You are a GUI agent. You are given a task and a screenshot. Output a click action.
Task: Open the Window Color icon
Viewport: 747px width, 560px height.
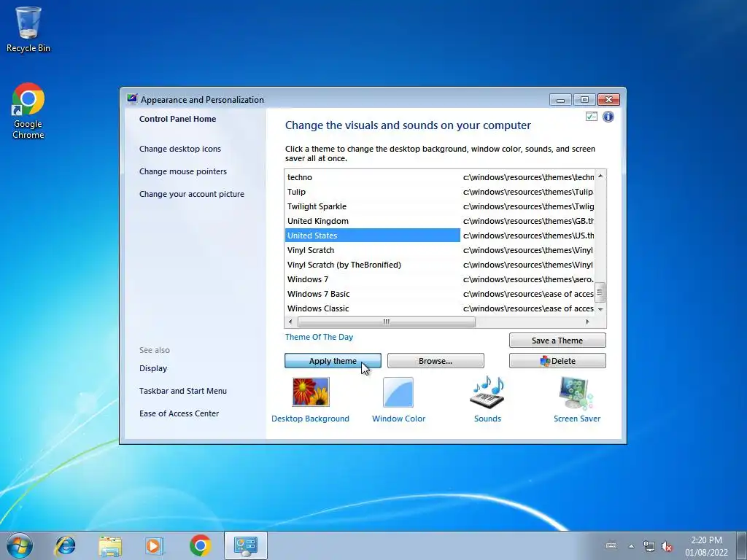(x=398, y=392)
